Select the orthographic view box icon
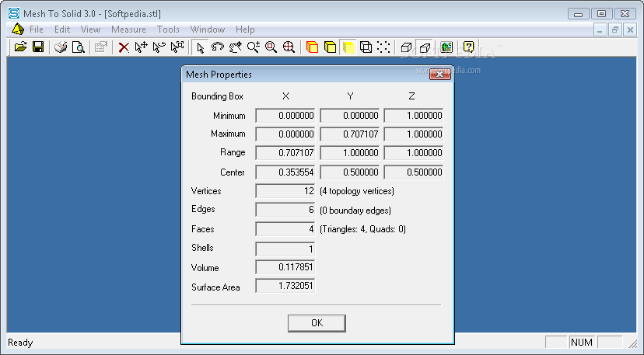Screen dimensions: 644x355 click(x=406, y=47)
